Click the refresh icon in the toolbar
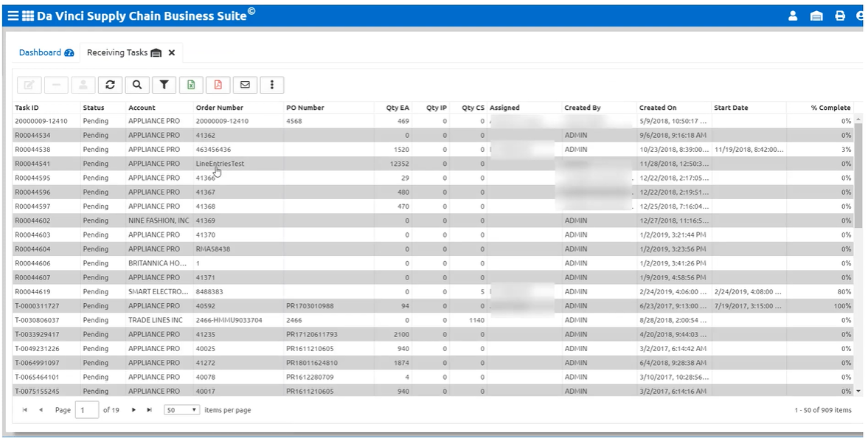 point(110,85)
